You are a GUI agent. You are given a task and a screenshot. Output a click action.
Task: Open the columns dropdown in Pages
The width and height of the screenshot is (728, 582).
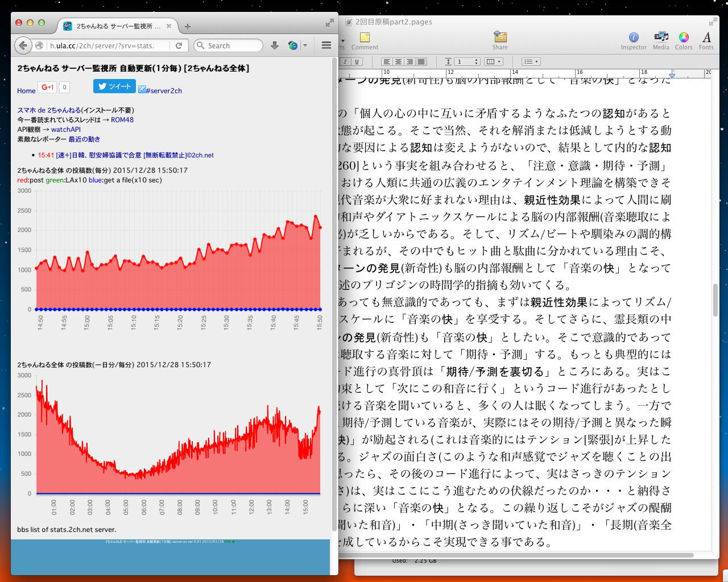point(493,61)
